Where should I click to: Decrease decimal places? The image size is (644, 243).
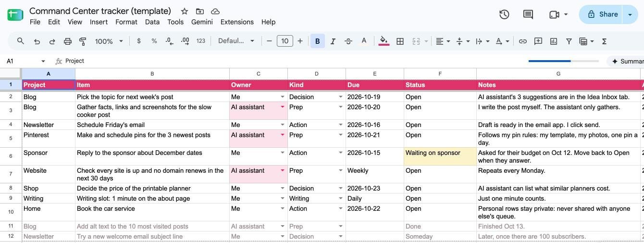coord(170,41)
